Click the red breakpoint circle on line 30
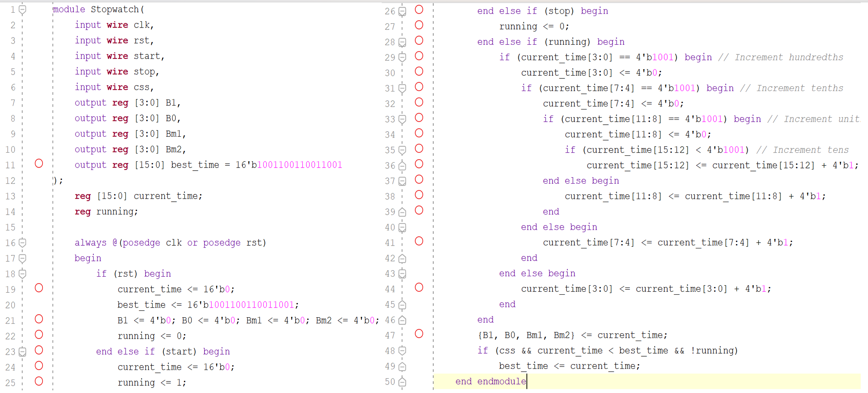The image size is (868, 393). tap(419, 71)
